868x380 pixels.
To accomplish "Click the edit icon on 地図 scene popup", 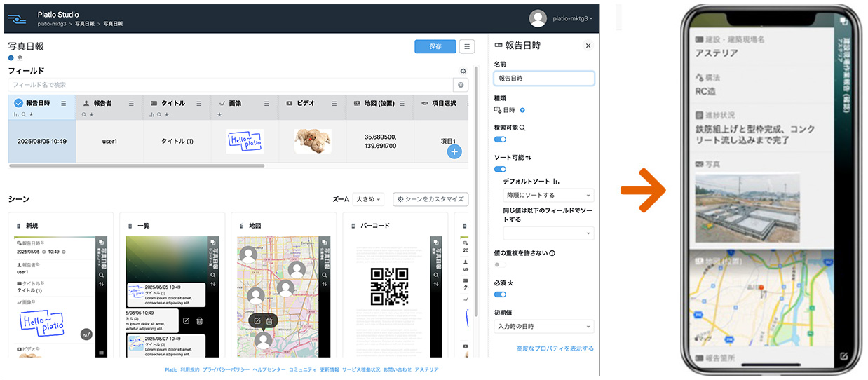I will point(257,321).
